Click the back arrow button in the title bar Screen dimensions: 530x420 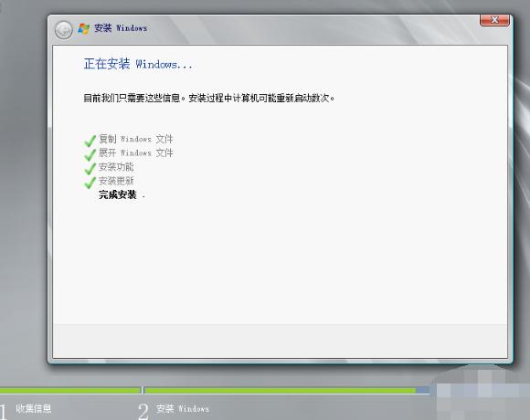click(x=64, y=30)
